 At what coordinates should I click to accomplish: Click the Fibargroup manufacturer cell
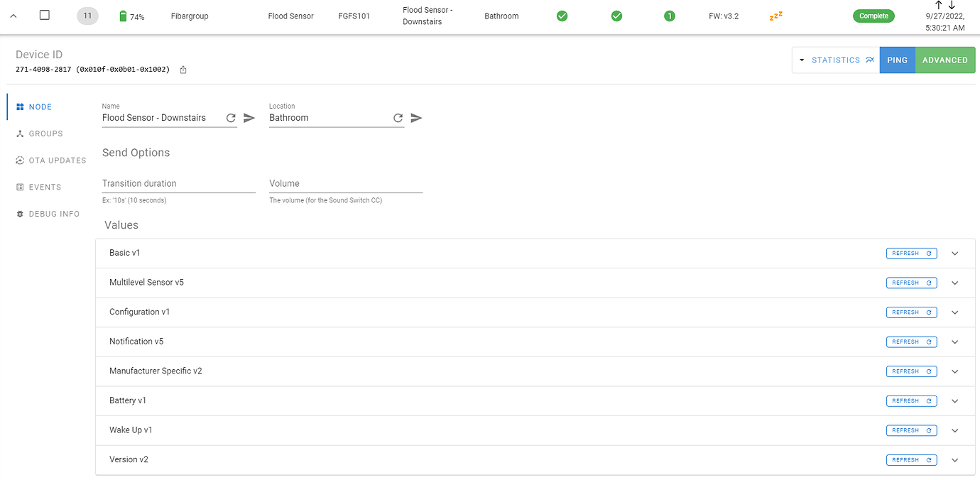click(190, 16)
